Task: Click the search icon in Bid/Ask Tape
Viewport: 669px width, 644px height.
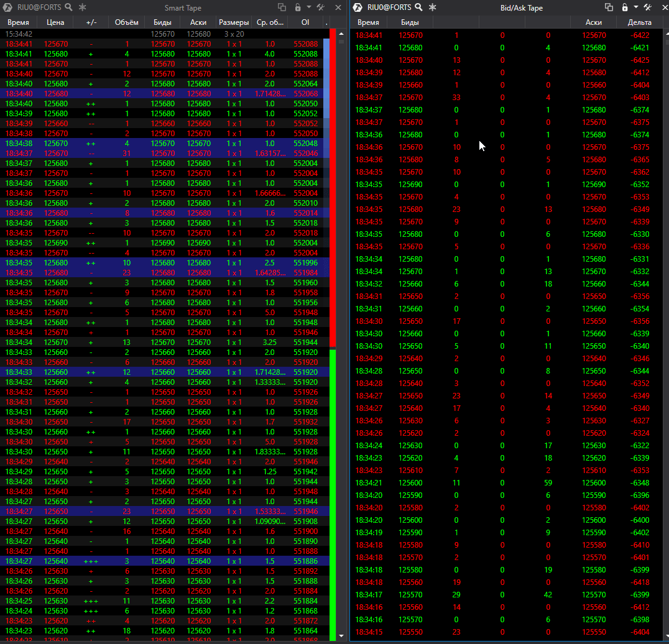Action: [419, 7]
